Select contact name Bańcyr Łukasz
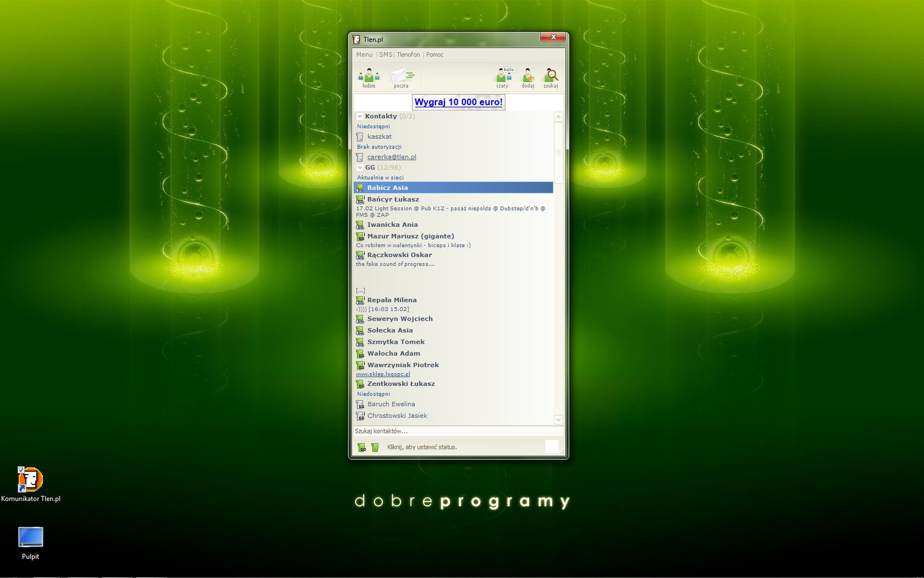 pos(393,199)
